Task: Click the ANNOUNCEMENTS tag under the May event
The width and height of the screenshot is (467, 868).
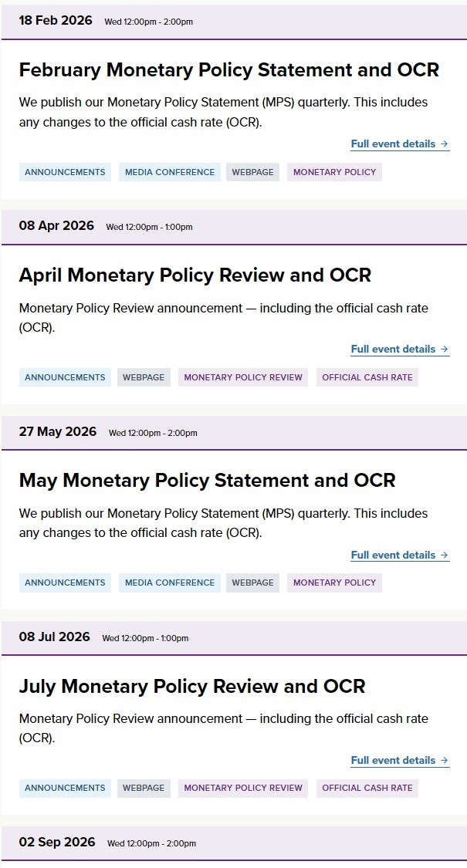Action: (x=65, y=583)
